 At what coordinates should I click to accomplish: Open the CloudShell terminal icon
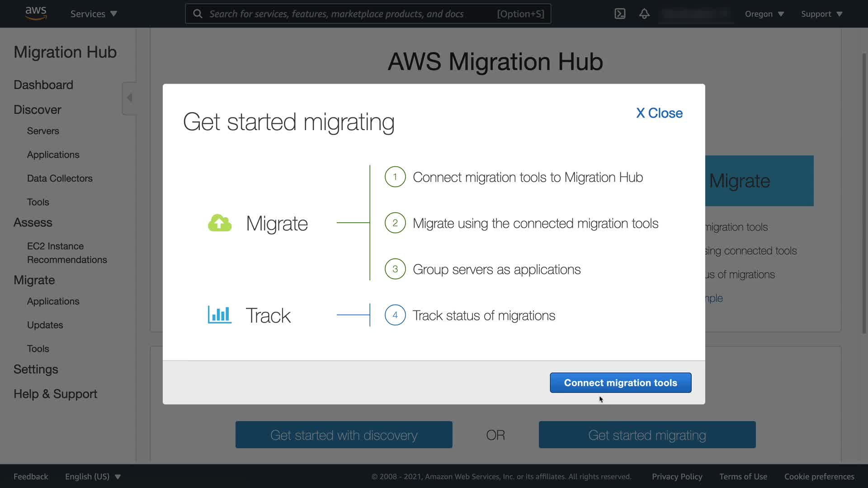click(x=620, y=14)
